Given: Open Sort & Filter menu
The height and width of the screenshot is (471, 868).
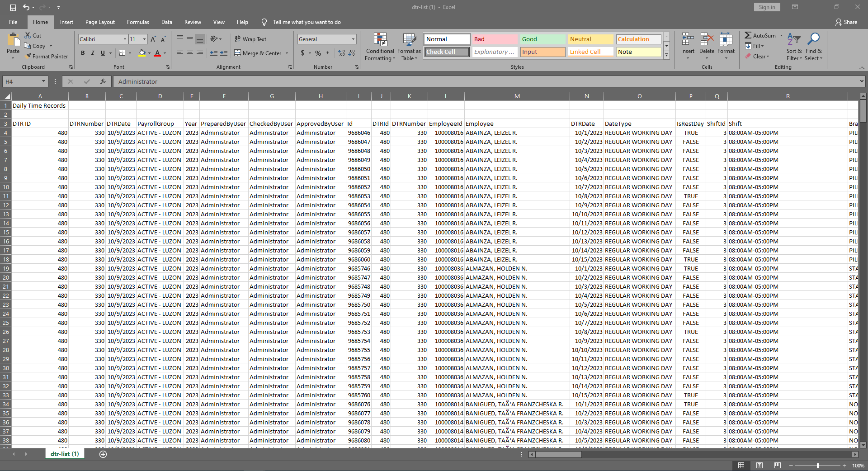Looking at the screenshot, I should pyautogui.click(x=794, y=47).
